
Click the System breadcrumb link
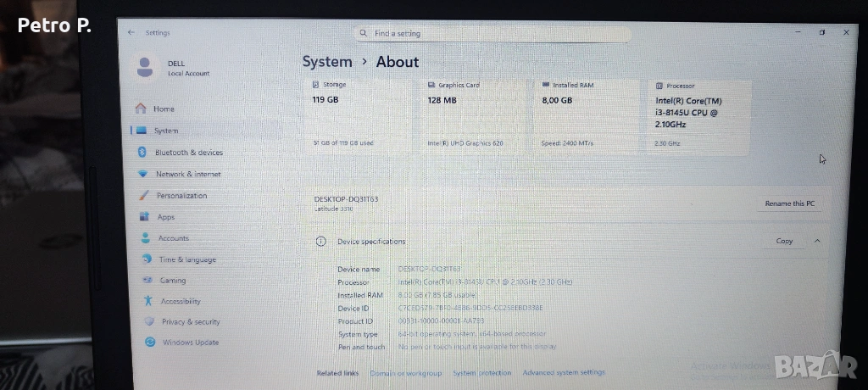point(326,62)
